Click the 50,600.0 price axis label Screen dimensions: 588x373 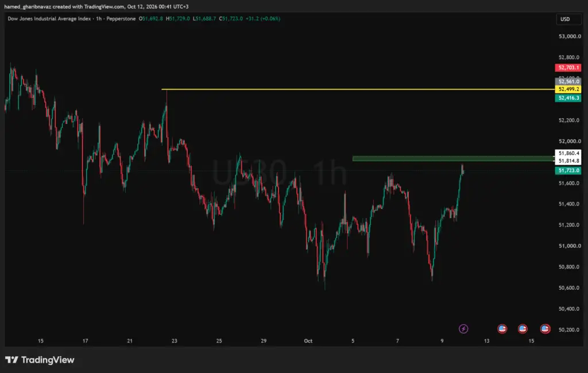pos(570,288)
